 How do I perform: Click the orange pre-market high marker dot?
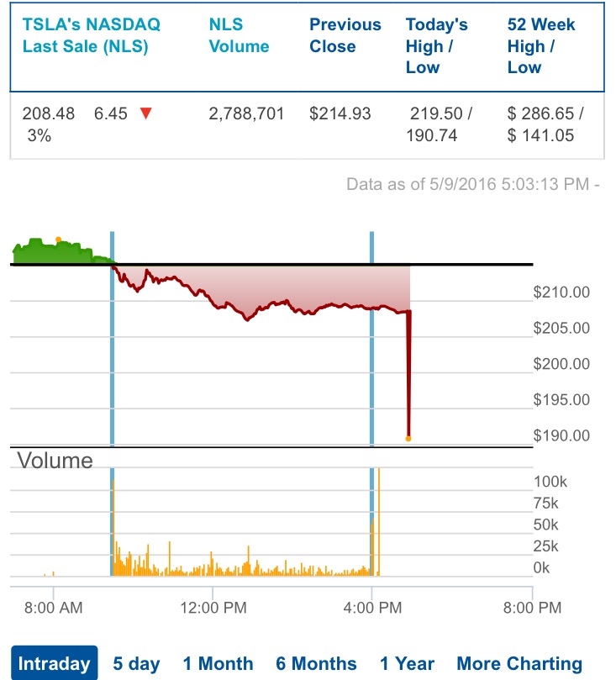point(58,240)
